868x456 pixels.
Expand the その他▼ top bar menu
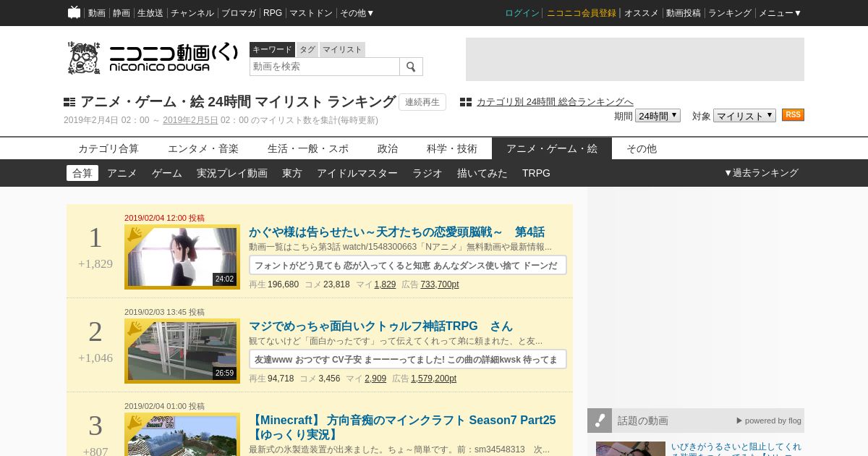tap(357, 13)
